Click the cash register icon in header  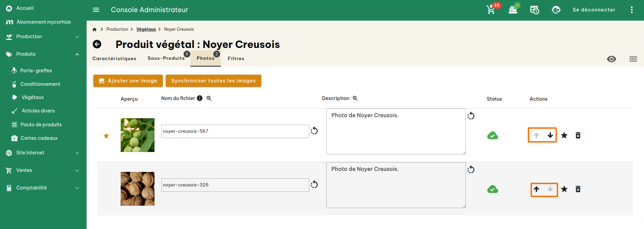tap(513, 10)
